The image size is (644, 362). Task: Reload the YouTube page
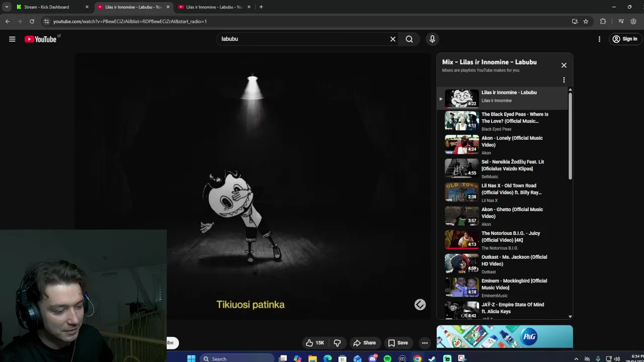(x=32, y=21)
